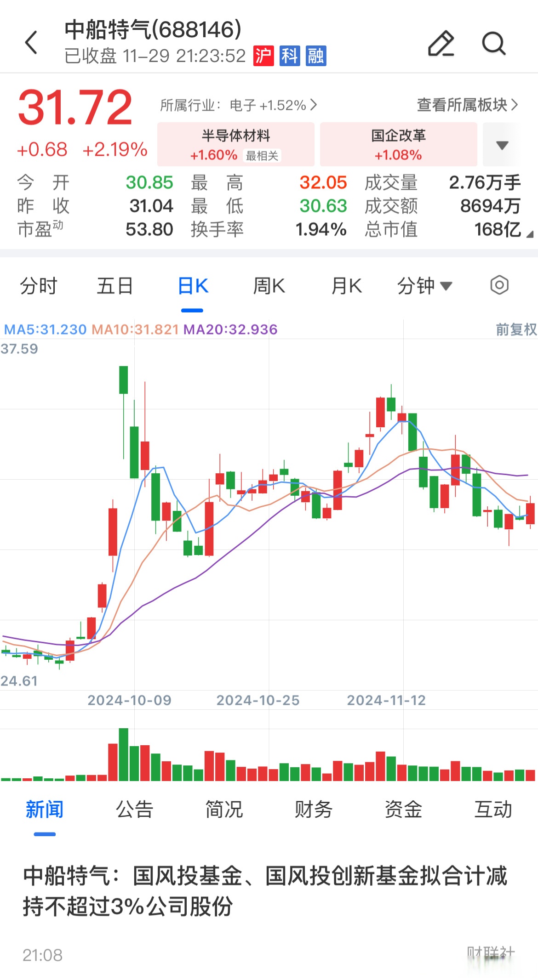Tap 已收盘 11-29 21:23:52 status text

(x=155, y=56)
